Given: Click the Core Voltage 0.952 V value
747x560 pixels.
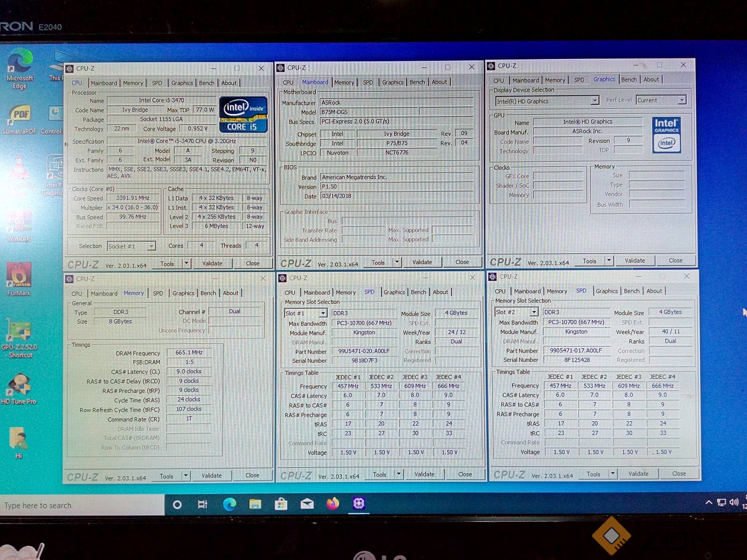Looking at the screenshot, I should click(197, 128).
